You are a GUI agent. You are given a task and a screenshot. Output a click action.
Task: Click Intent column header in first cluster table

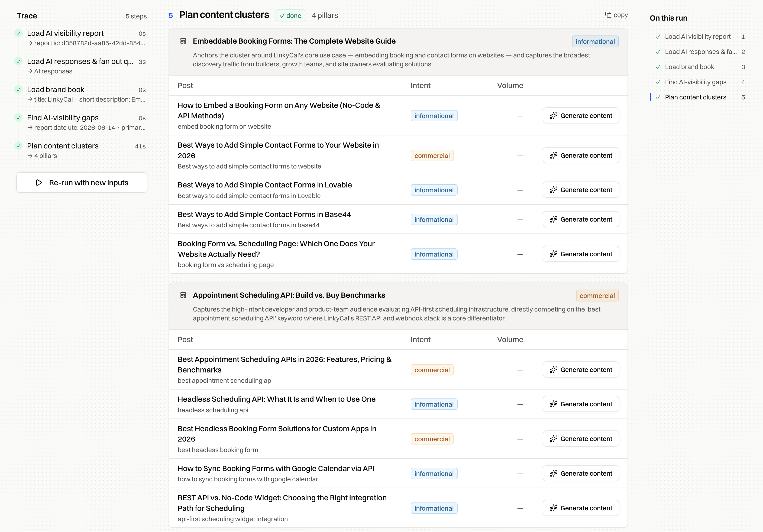tap(420, 85)
